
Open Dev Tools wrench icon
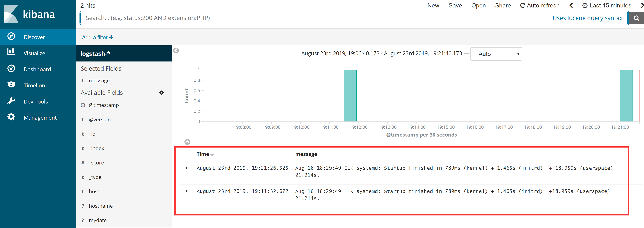(x=11, y=101)
